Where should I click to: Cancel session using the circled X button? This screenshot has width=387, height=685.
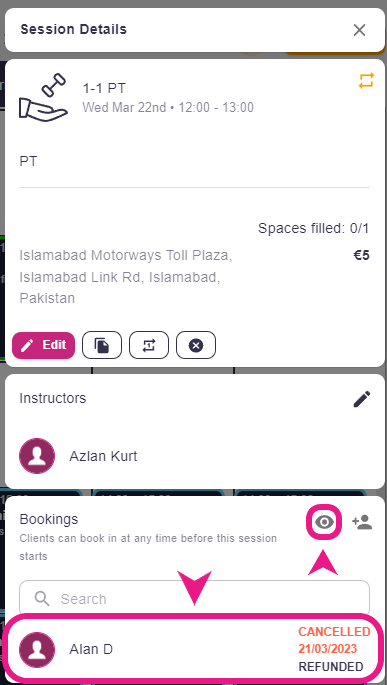pyautogui.click(x=196, y=345)
